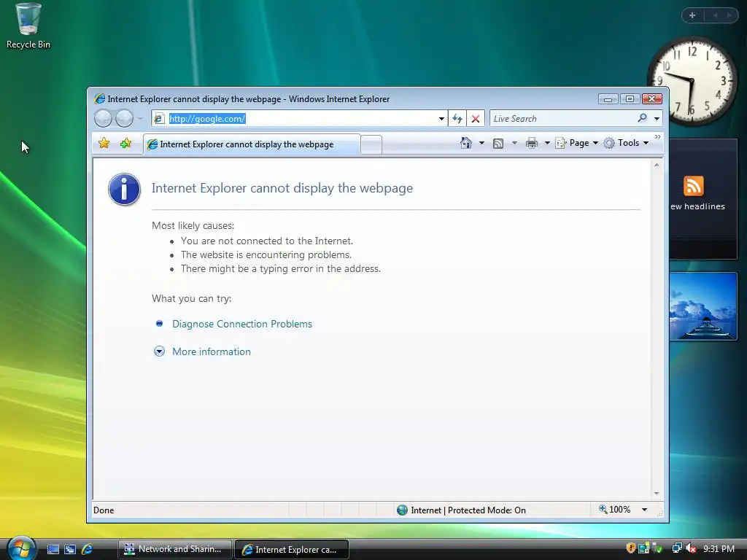Open the Recycle Bin desktop icon

tap(28, 26)
